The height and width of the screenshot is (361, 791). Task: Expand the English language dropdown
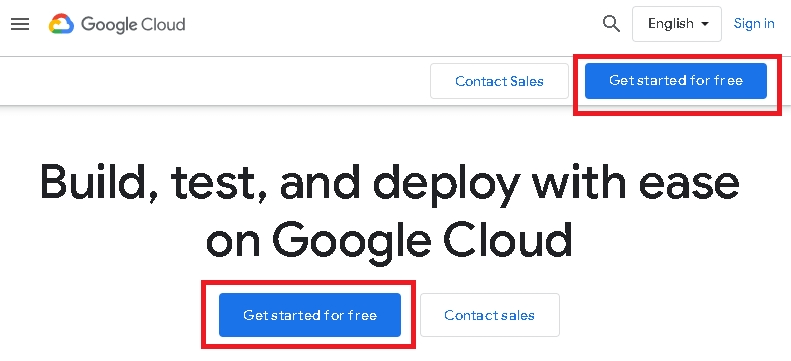pos(676,24)
